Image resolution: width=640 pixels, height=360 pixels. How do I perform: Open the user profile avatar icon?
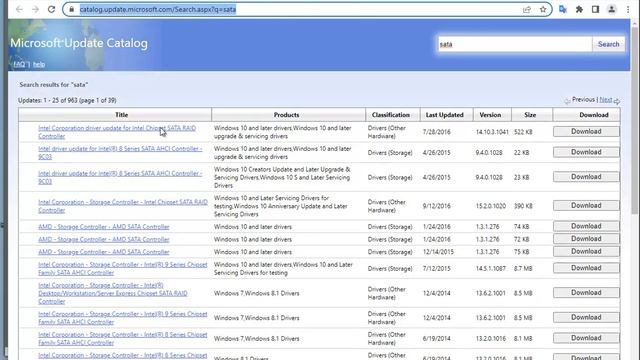click(x=611, y=9)
